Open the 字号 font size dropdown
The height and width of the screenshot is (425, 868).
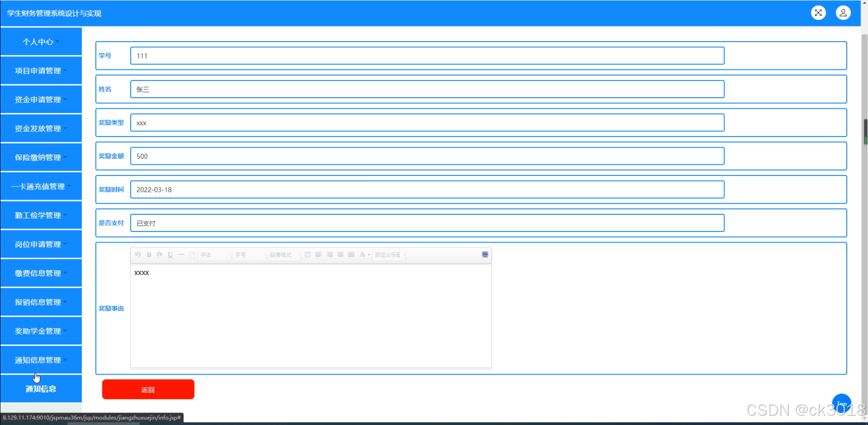[249, 255]
